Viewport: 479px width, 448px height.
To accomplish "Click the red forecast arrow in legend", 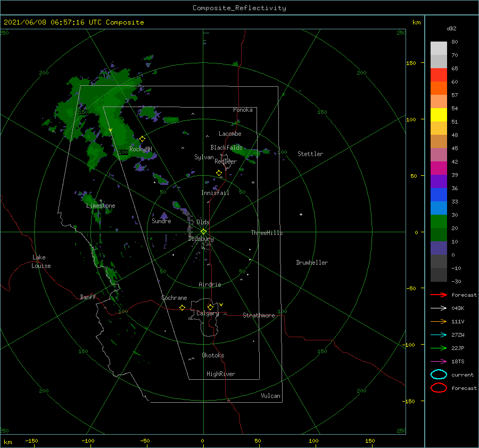I will [x=439, y=295].
